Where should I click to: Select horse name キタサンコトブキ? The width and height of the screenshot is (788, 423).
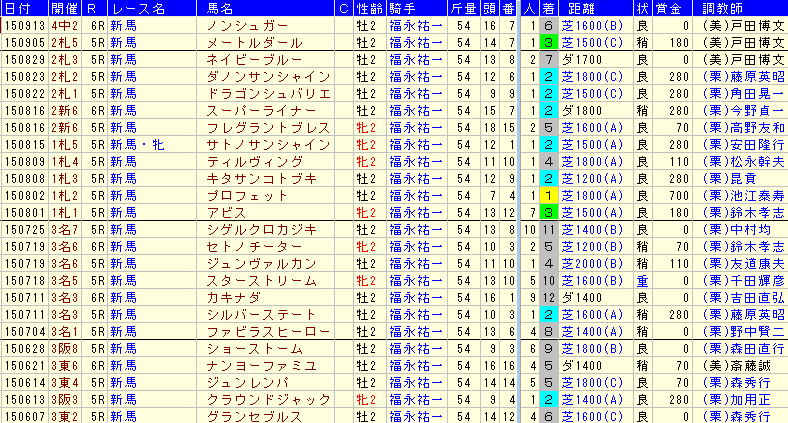[261, 179]
